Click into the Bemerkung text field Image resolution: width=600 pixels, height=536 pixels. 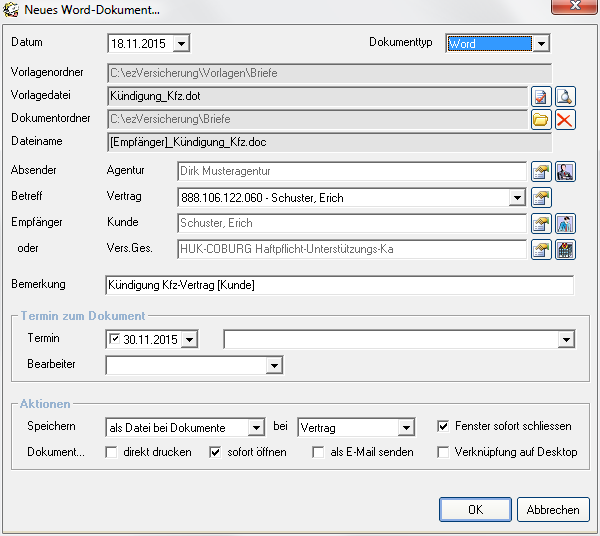pyautogui.click(x=339, y=285)
